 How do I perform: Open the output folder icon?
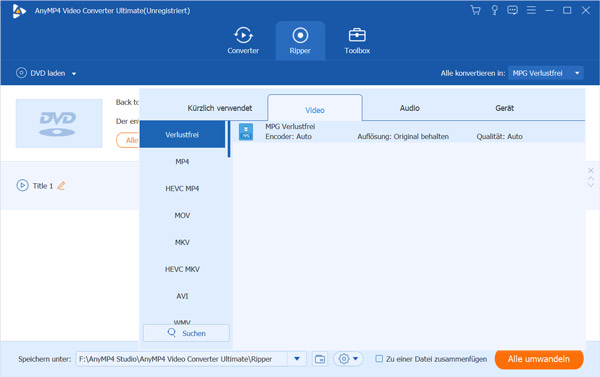coord(320,359)
